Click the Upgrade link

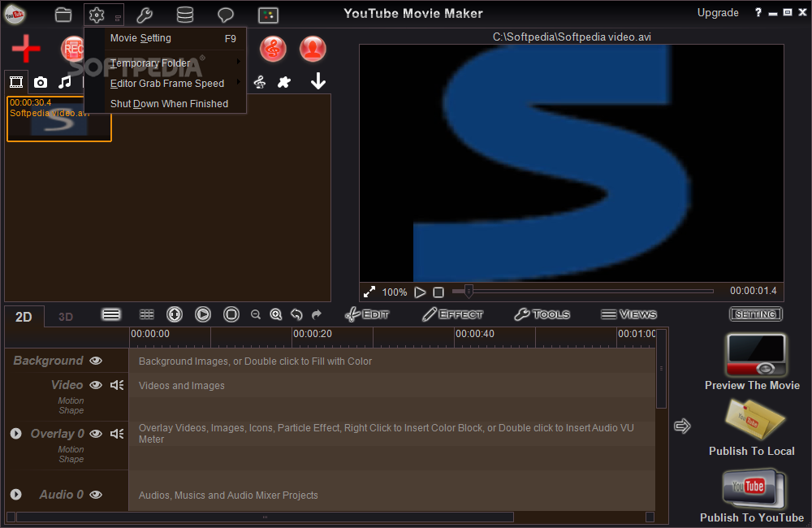718,13
